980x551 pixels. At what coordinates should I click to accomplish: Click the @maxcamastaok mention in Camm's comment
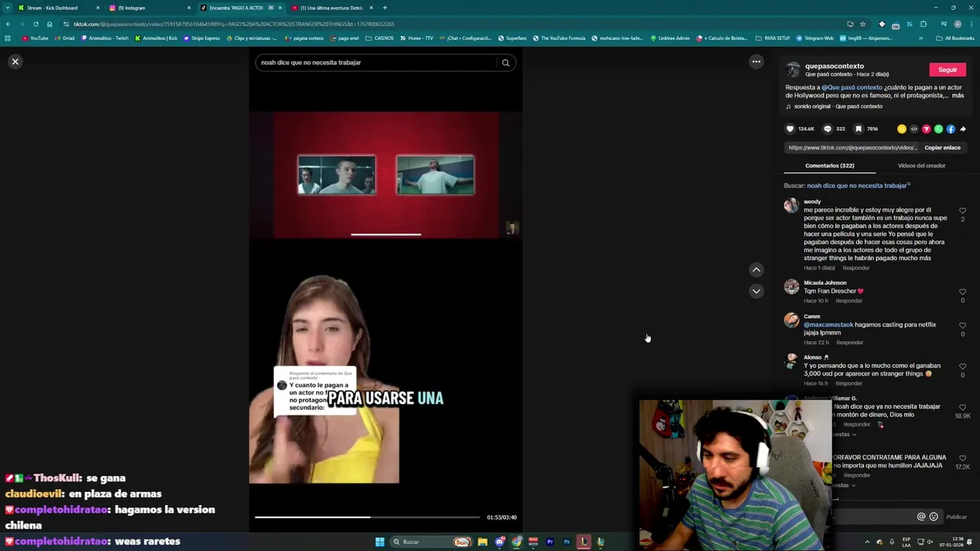tap(828, 324)
